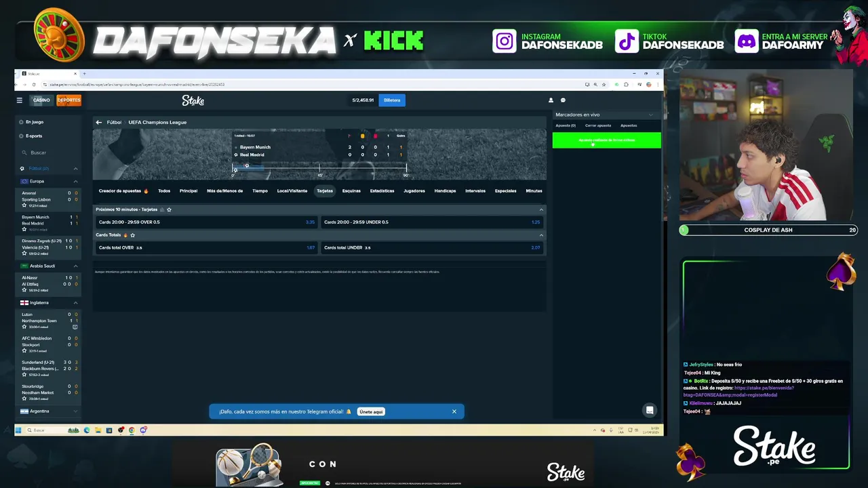Open Microsoft Edge from the taskbar
The image size is (868, 488).
(x=87, y=430)
